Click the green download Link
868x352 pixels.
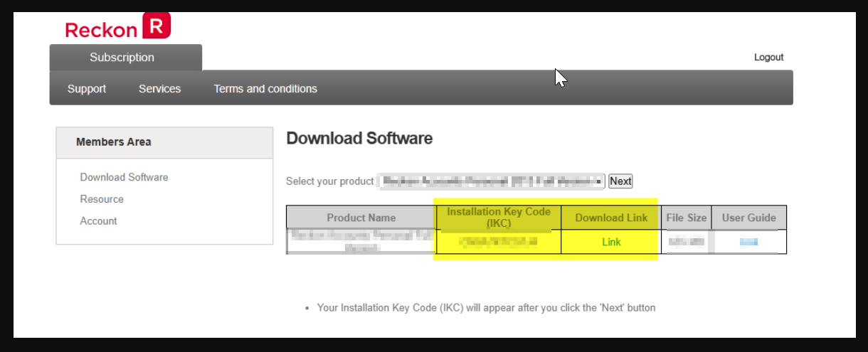[611, 242]
